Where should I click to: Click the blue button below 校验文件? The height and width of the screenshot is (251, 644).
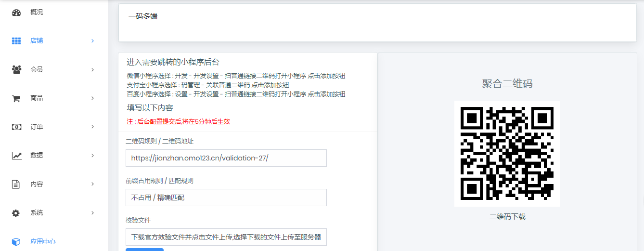pos(144,250)
